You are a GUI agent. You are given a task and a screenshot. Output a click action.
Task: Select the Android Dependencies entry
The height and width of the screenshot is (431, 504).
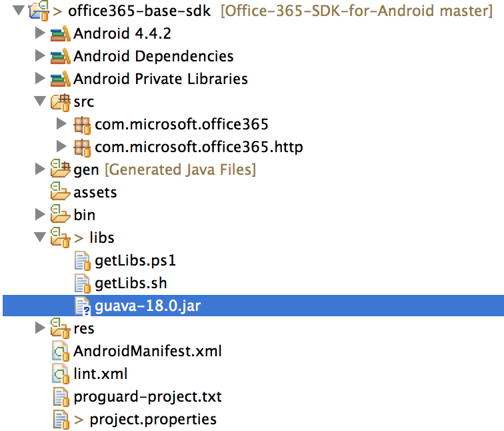tap(153, 56)
